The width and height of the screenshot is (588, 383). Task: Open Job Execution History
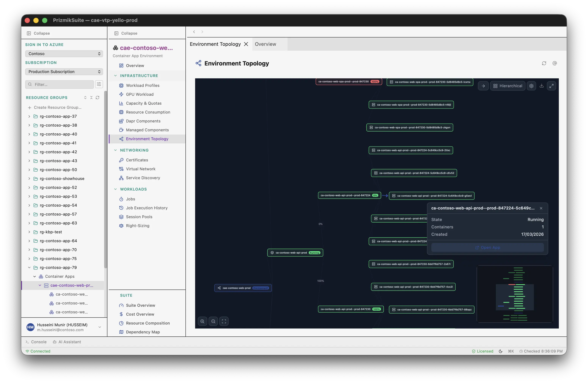click(x=147, y=208)
